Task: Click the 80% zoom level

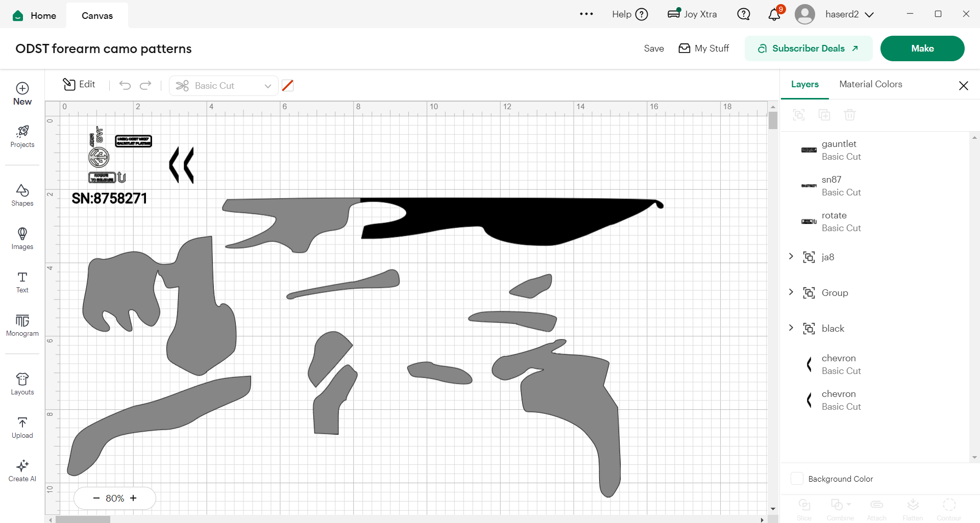Action: [115, 498]
